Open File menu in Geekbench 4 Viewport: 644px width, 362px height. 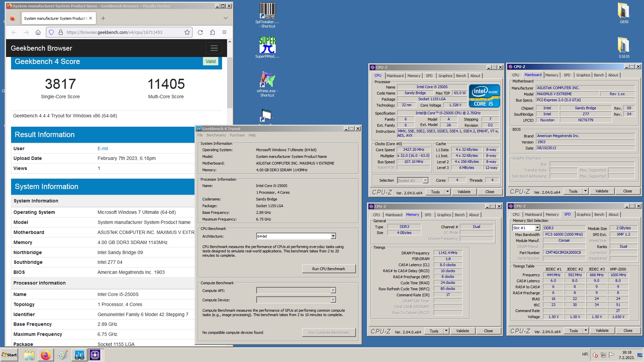pos(200,135)
